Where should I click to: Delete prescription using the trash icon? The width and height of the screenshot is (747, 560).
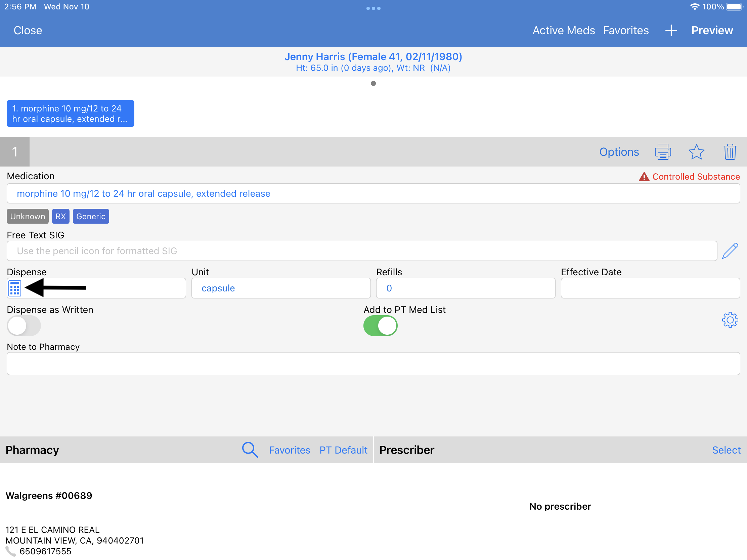(x=730, y=151)
